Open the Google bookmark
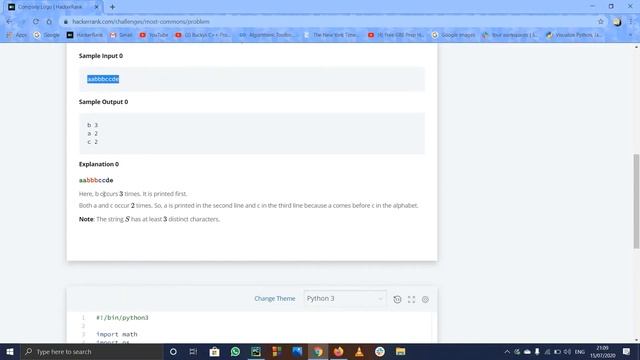 coord(47,35)
